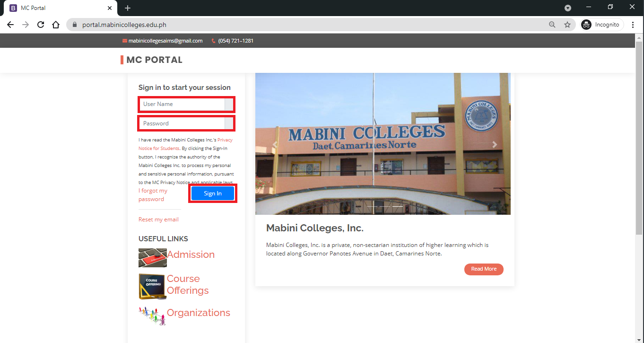Viewport: 644px width, 343px height.
Task: Reload the page with refresh icon
Action: [41, 25]
